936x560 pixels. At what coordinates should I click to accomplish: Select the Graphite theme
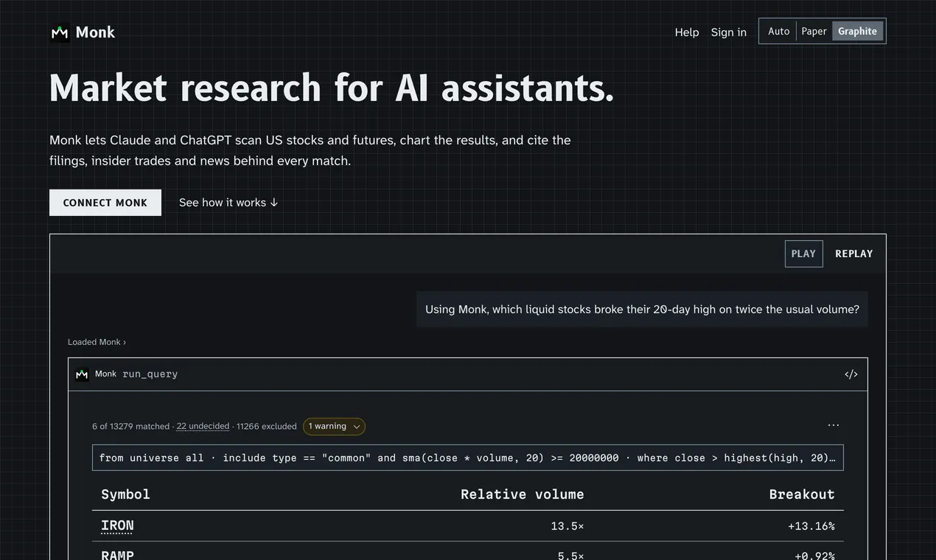(x=857, y=31)
